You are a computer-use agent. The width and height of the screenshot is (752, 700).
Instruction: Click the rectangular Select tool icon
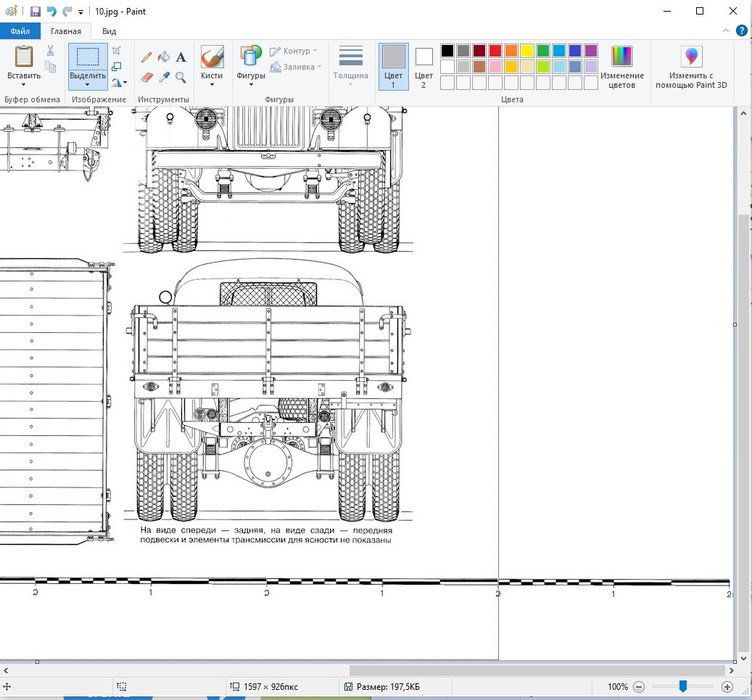pos(88,57)
